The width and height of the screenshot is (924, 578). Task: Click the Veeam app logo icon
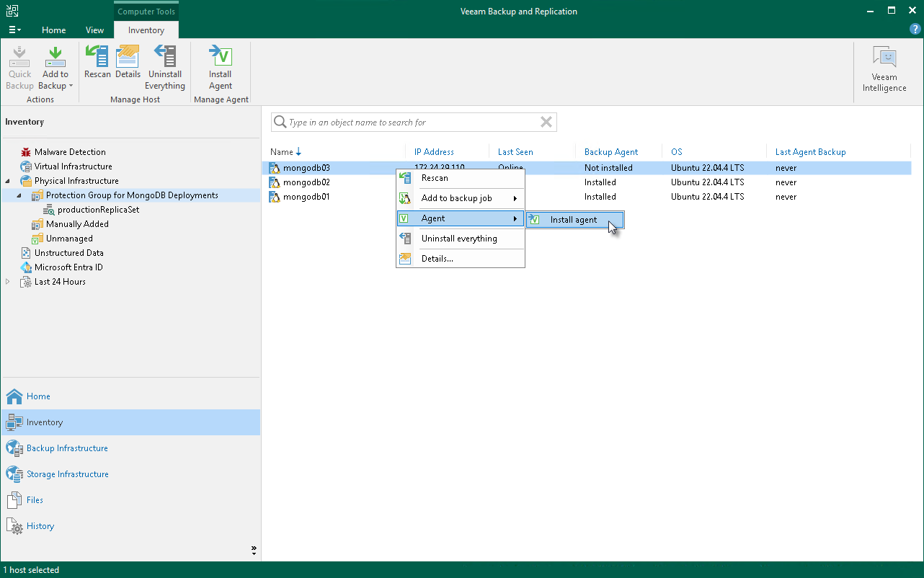click(13, 11)
